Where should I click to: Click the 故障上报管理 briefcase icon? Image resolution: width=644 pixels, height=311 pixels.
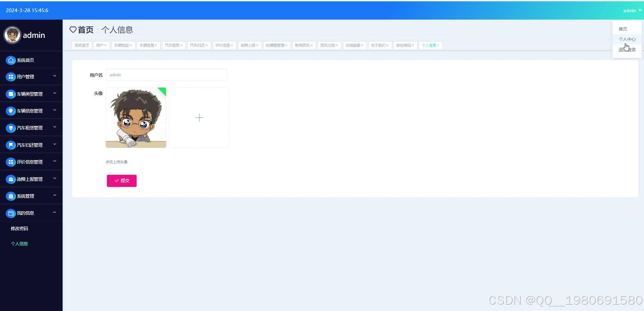pos(11,179)
